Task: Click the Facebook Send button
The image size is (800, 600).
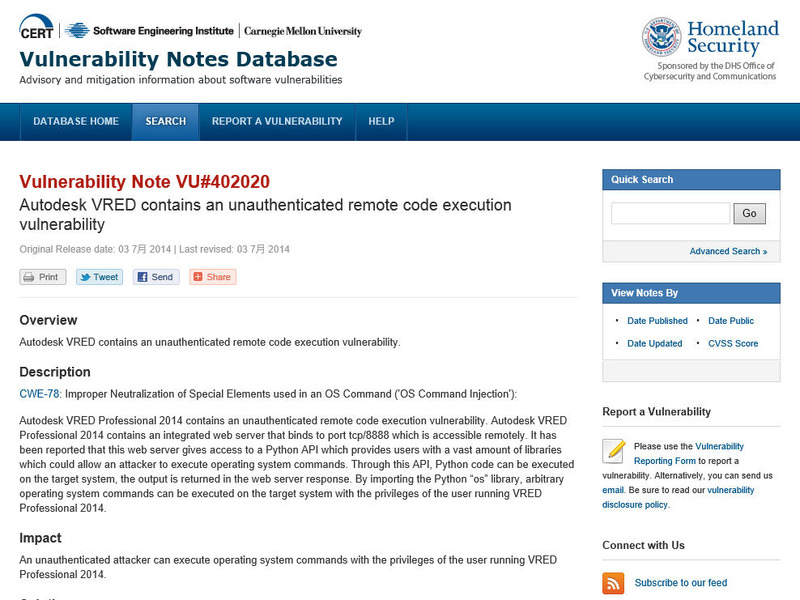Action: 157,277
